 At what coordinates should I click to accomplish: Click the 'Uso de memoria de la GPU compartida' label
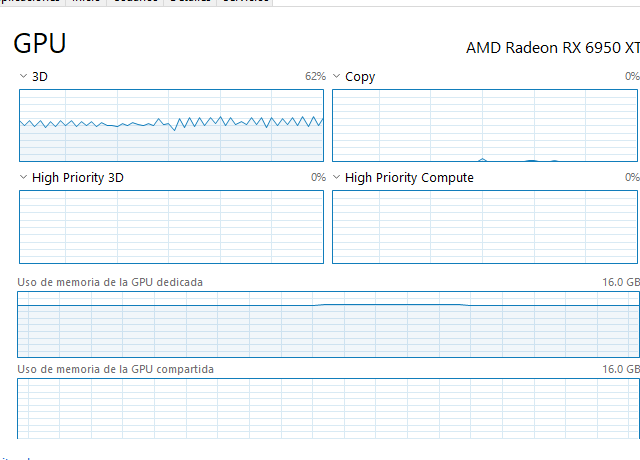click(x=115, y=369)
